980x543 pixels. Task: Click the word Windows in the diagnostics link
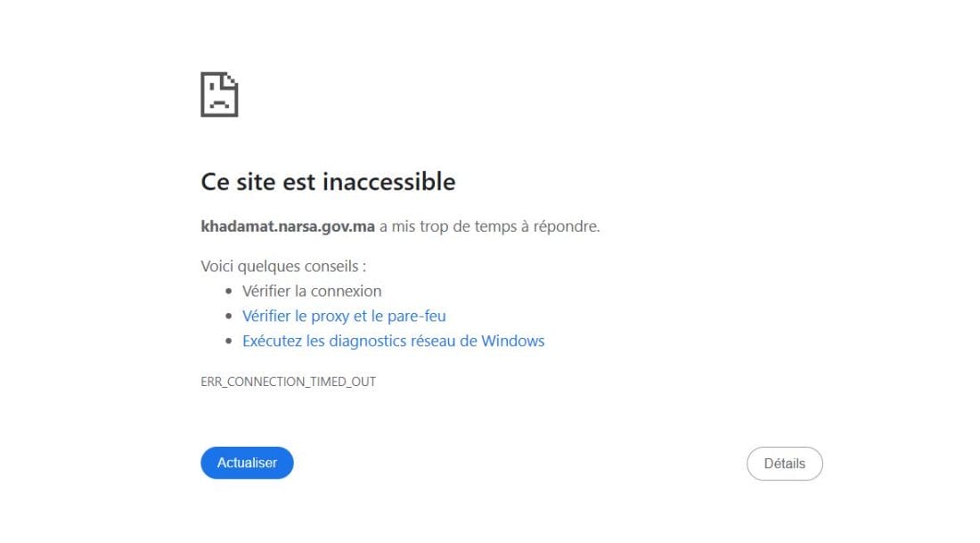click(512, 341)
